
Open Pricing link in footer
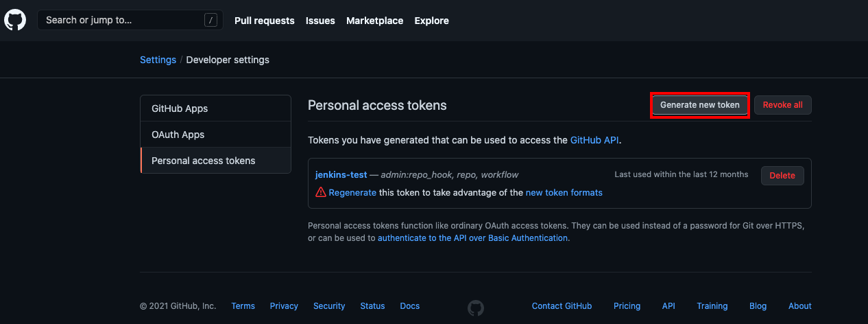(x=627, y=306)
